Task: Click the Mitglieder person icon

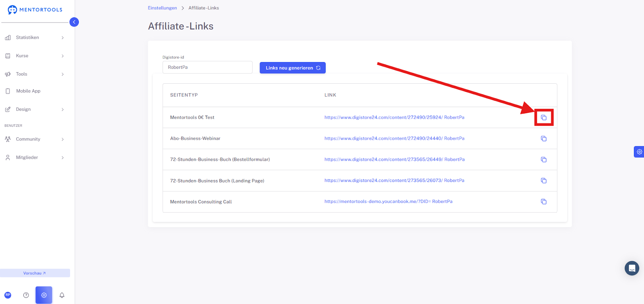Action: [8, 157]
